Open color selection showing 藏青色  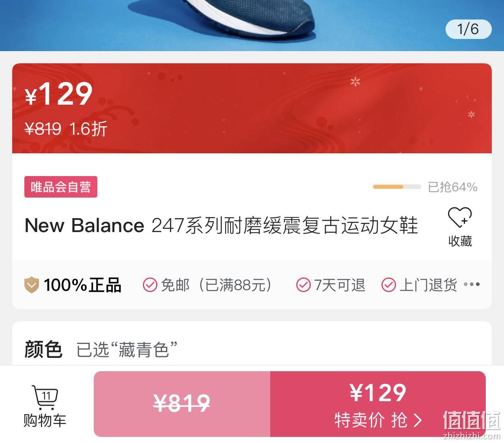tap(252, 349)
